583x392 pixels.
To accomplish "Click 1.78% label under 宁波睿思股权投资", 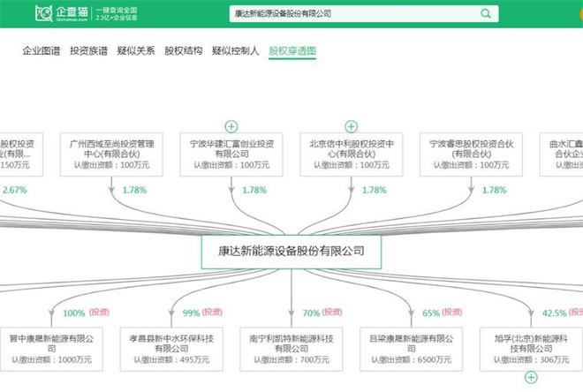I will pos(494,190).
